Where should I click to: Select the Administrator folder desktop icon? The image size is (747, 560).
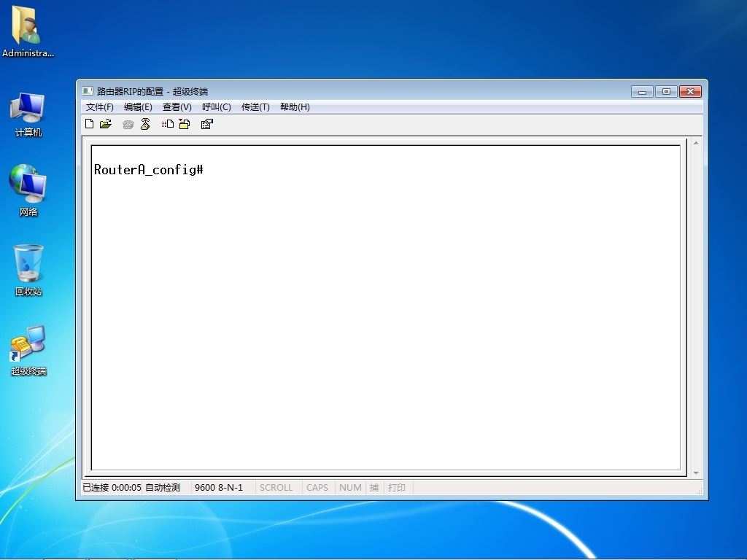click(28, 31)
